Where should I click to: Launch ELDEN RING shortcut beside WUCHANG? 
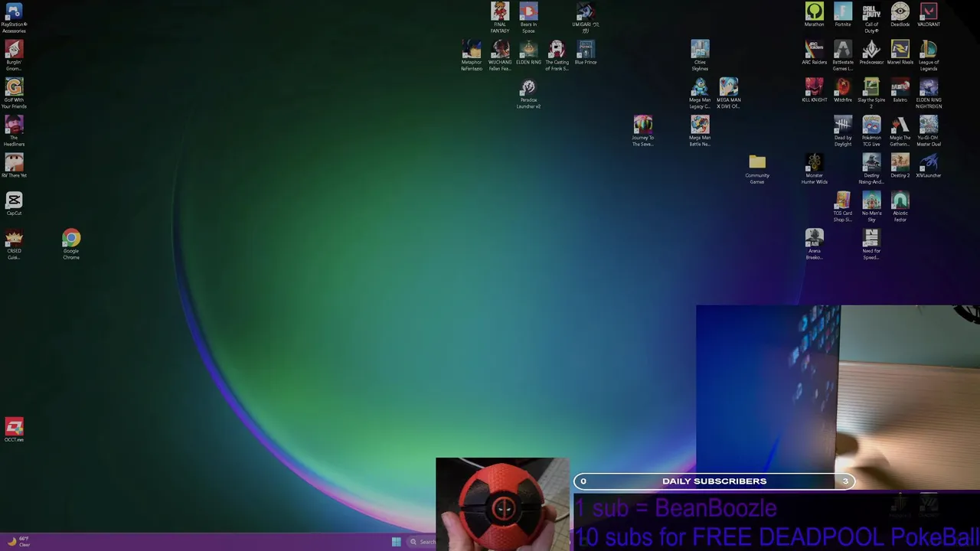tap(528, 53)
